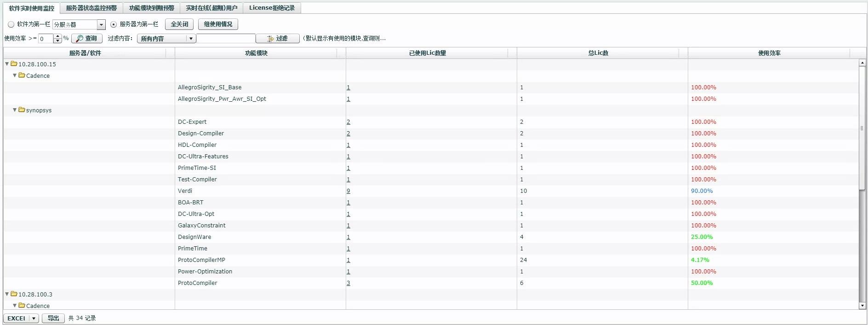Decrease the 使用效率 stepper value

[57, 41]
